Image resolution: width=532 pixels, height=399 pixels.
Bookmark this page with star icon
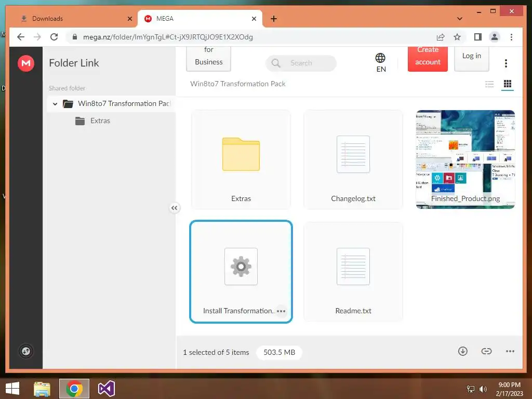tap(457, 37)
